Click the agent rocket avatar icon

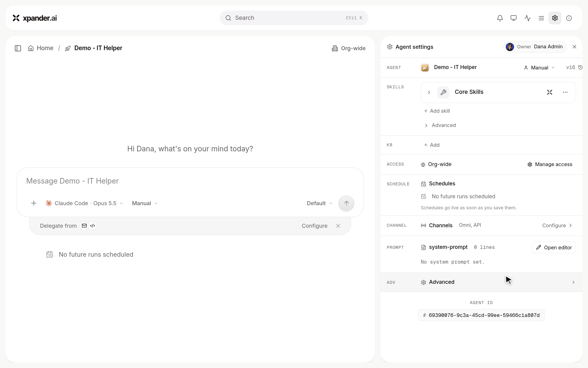425,67
